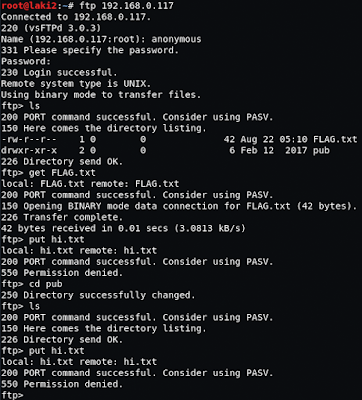Viewport: 362px width, 400px height.
Task: Click FLAG.txt in the directory listing
Action: tap(335, 139)
